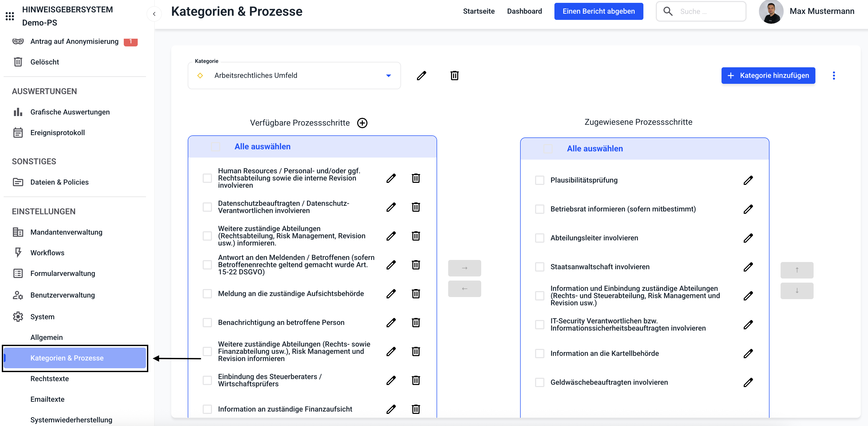Go to Dashboard in the top navigation
The height and width of the screenshot is (426, 868).
tap(524, 11)
